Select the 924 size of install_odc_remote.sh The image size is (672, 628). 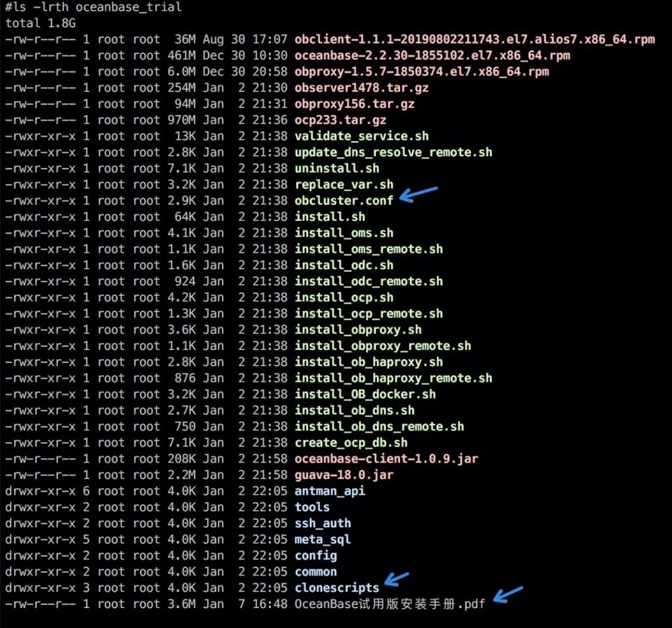[x=185, y=282]
